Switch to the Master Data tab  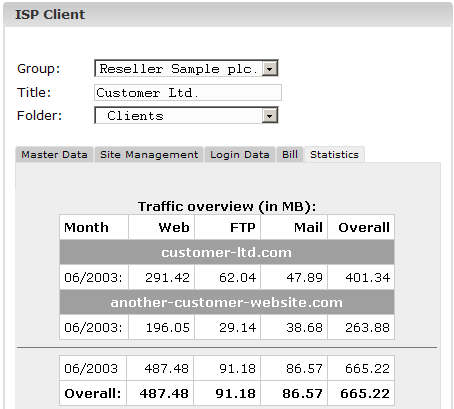(x=54, y=155)
